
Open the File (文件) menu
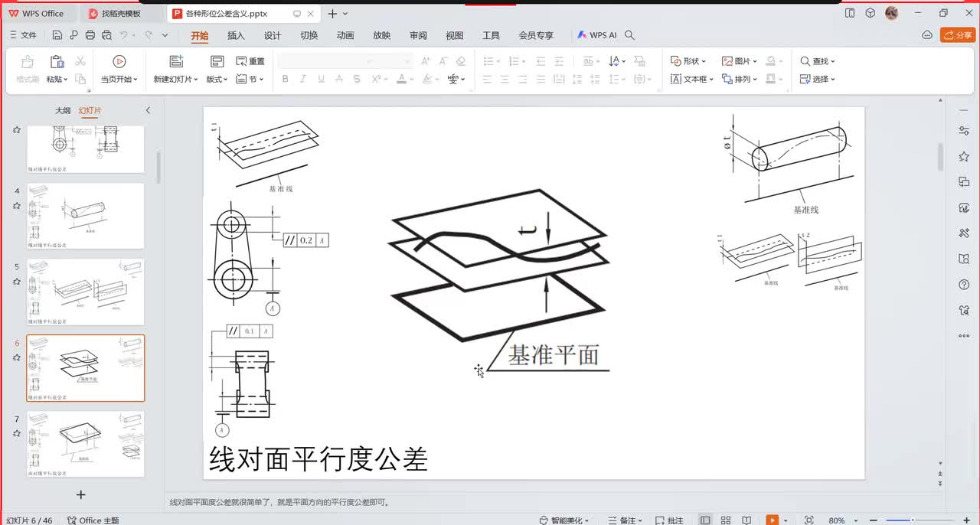coord(23,35)
